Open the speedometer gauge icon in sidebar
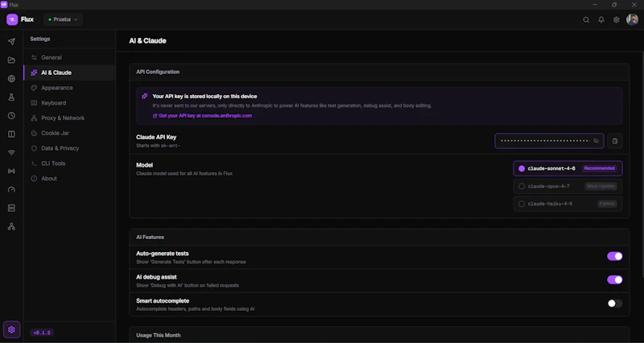Screen dimensions: 644x343 pos(11,189)
